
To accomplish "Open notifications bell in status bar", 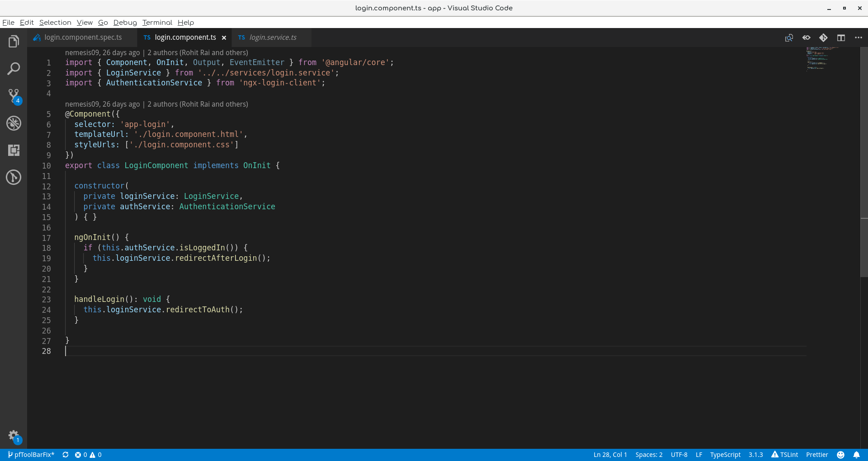I will point(856,455).
